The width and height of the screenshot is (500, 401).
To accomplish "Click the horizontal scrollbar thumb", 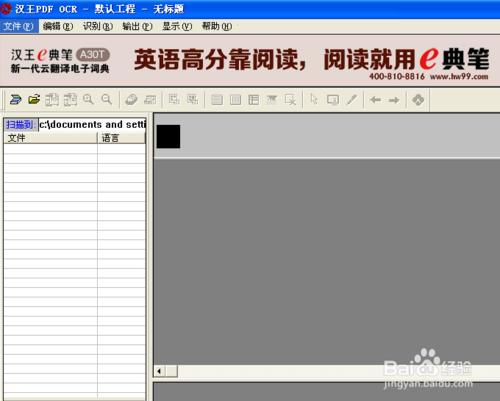I will (172, 371).
